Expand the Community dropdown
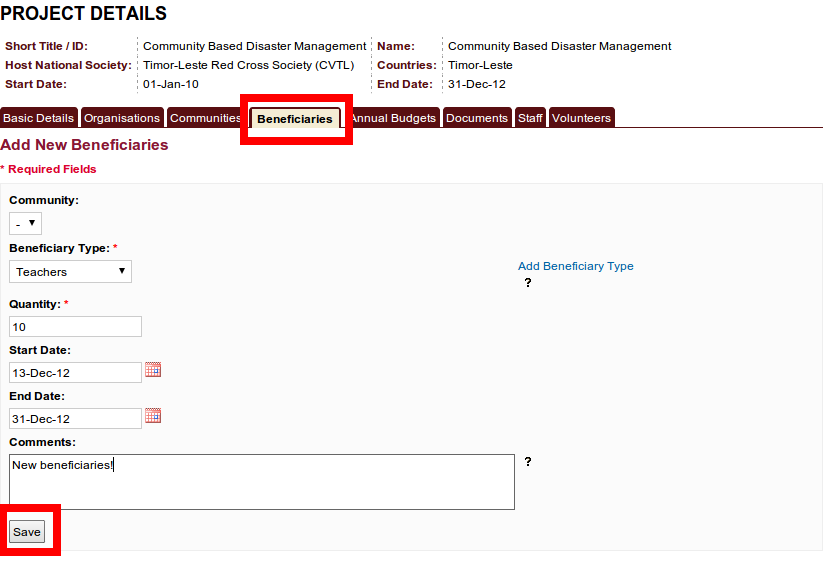Image resolution: width=824 pixels, height=564 pixels. [25, 224]
